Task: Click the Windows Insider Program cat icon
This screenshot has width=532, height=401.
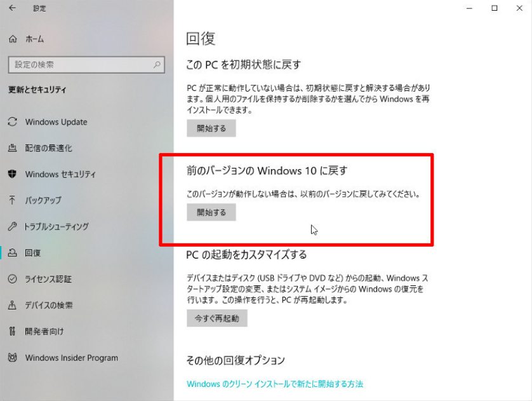Action: tap(13, 358)
